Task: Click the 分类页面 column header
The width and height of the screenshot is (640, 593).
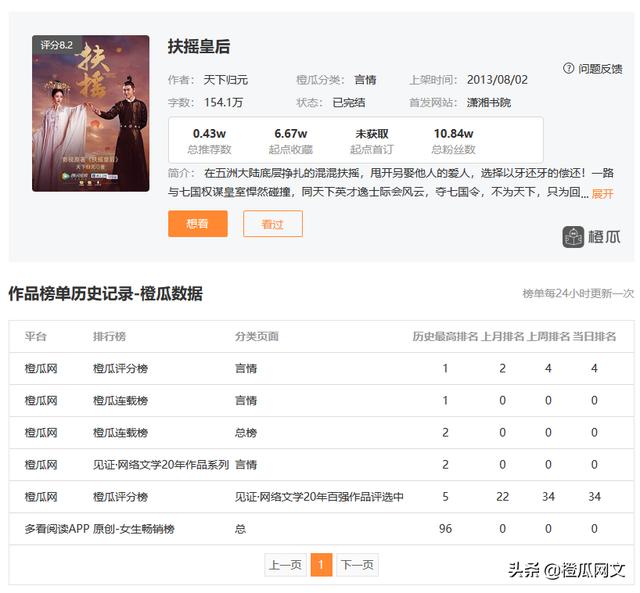Action: [256, 337]
